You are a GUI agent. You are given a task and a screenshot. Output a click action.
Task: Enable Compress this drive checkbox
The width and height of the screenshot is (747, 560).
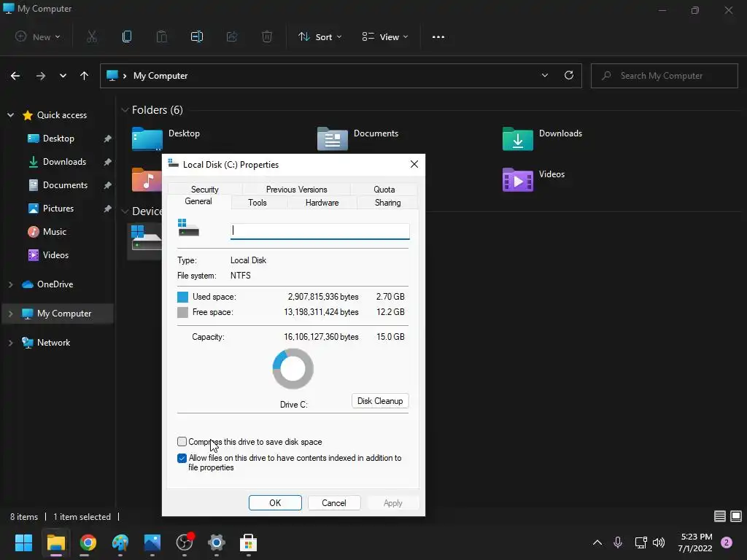tap(182, 441)
